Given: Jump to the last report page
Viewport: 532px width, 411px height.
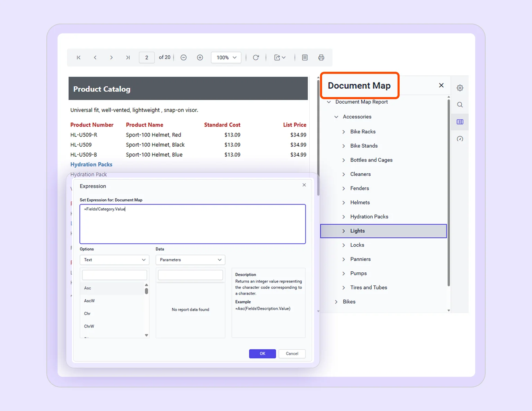Looking at the screenshot, I should coord(128,57).
